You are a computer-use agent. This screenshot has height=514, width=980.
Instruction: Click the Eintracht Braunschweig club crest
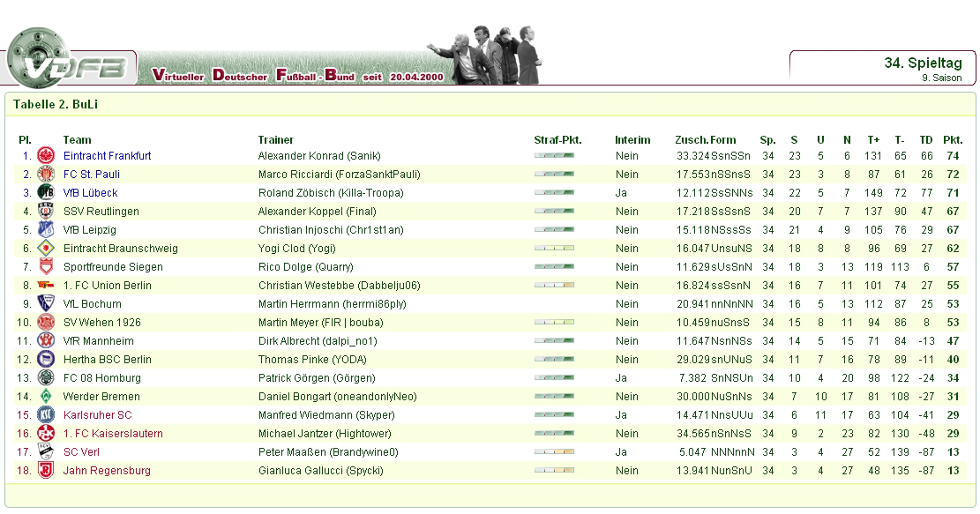coord(46,249)
